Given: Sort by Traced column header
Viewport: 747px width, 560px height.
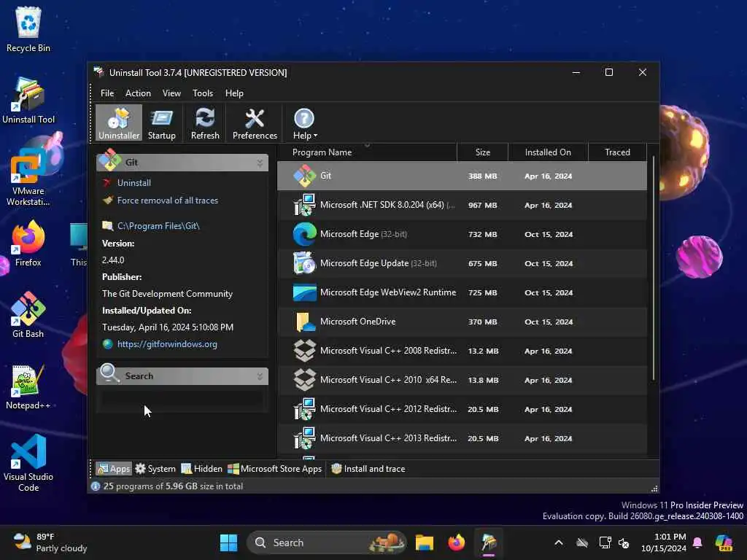Looking at the screenshot, I should (x=617, y=152).
